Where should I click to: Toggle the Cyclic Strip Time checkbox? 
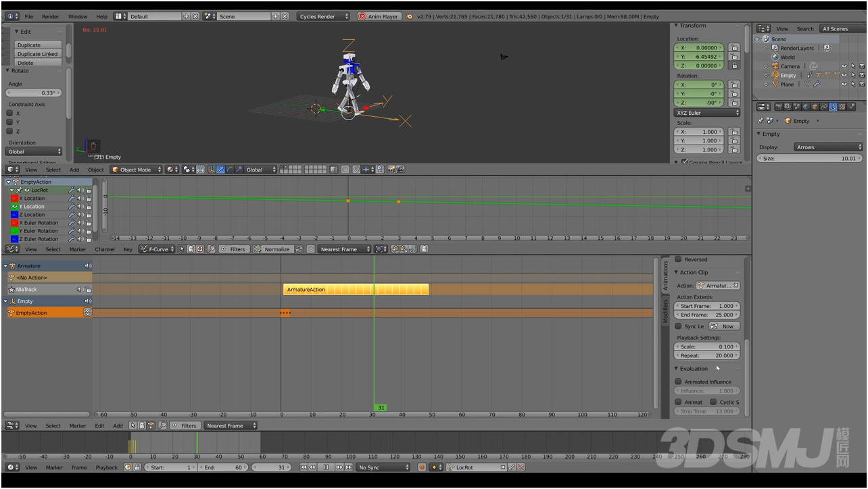point(713,402)
